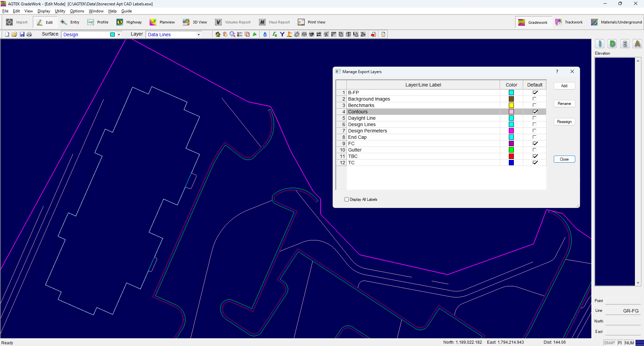Activate the zoom magnifier tool
The width and height of the screenshot is (644, 346).
point(232,34)
